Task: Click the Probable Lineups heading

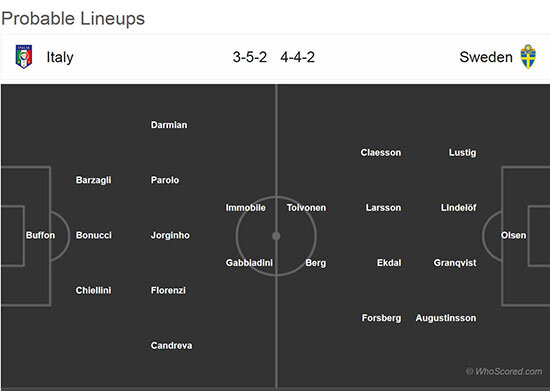Action: pyautogui.click(x=73, y=19)
